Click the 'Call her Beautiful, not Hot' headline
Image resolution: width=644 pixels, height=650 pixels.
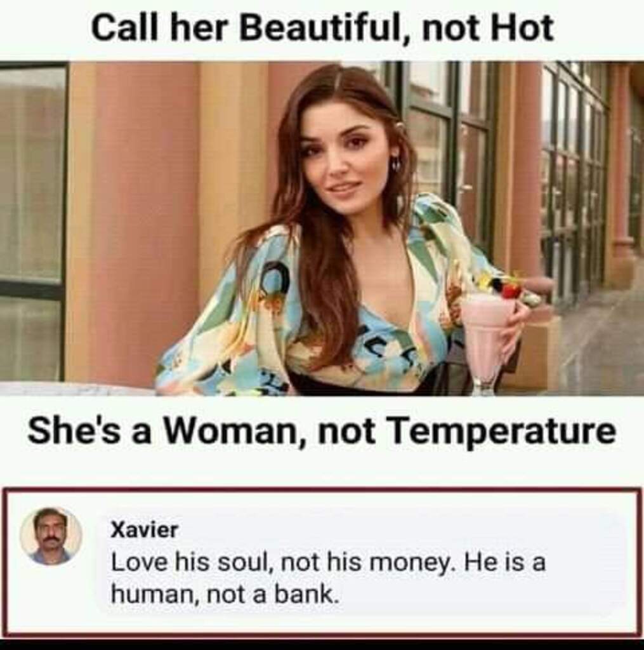click(x=322, y=28)
